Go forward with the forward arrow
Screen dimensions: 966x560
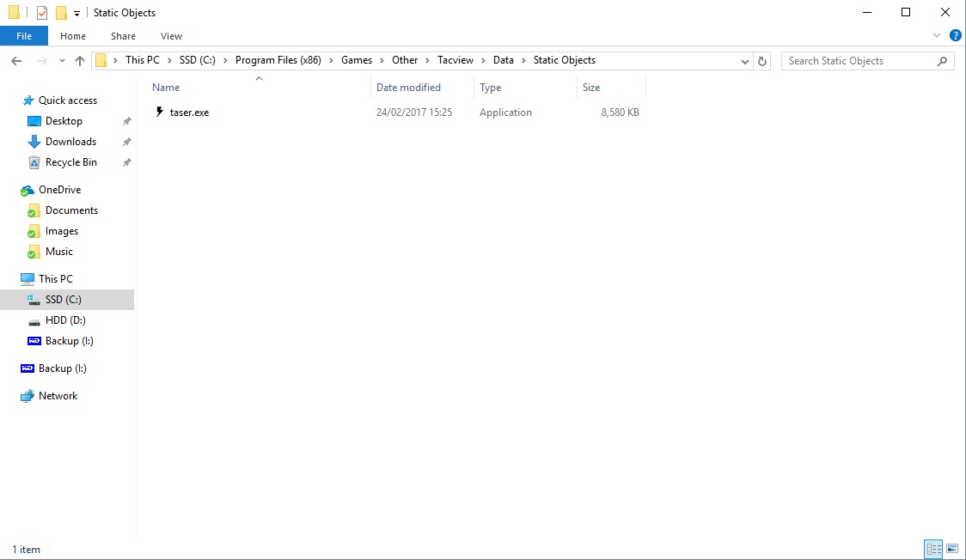41,60
